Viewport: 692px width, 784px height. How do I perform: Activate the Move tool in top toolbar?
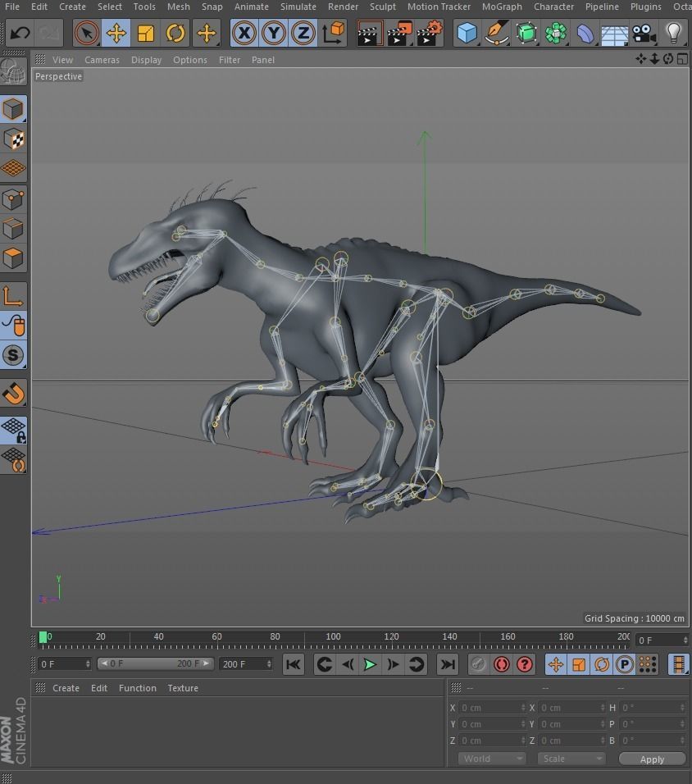(x=116, y=33)
